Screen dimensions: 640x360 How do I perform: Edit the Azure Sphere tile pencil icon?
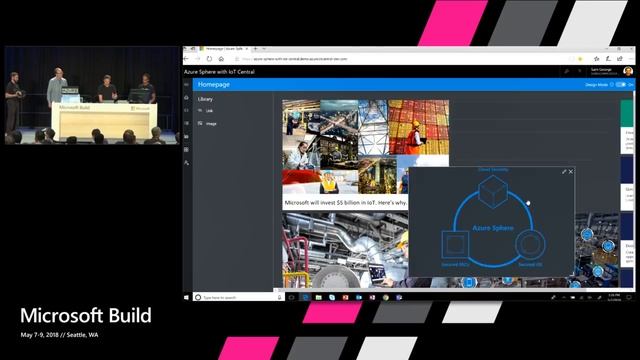pos(564,172)
